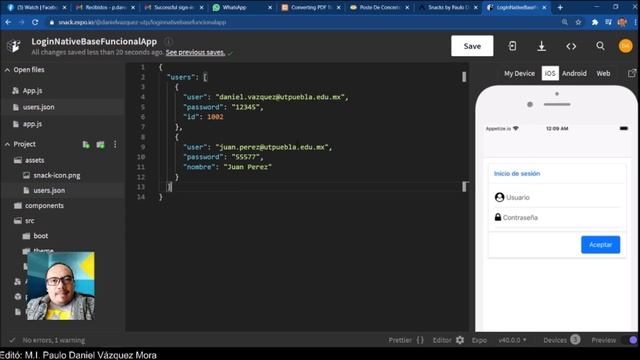The width and height of the screenshot is (640, 360).
Task: Switch preview to My Device tab
Action: point(519,73)
